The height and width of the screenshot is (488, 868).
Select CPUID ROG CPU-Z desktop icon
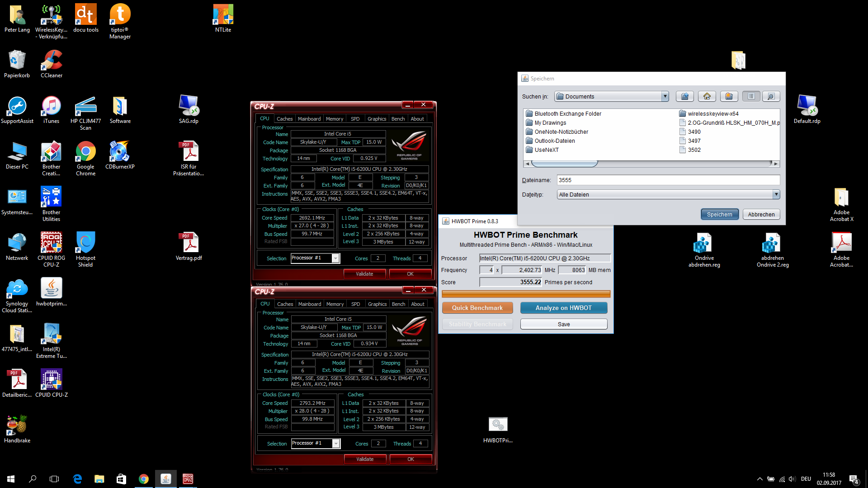pos(51,249)
